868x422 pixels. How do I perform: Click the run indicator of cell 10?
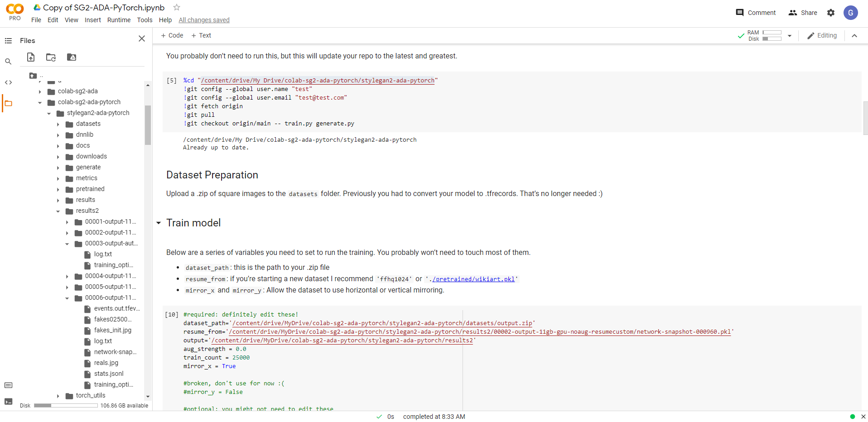[172, 314]
